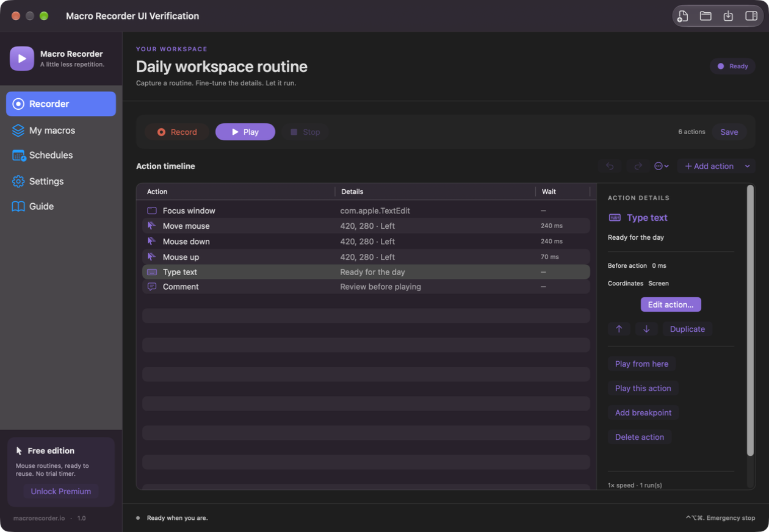Click the Daily workspace routine title
The height and width of the screenshot is (532, 769).
pyautogui.click(x=222, y=66)
